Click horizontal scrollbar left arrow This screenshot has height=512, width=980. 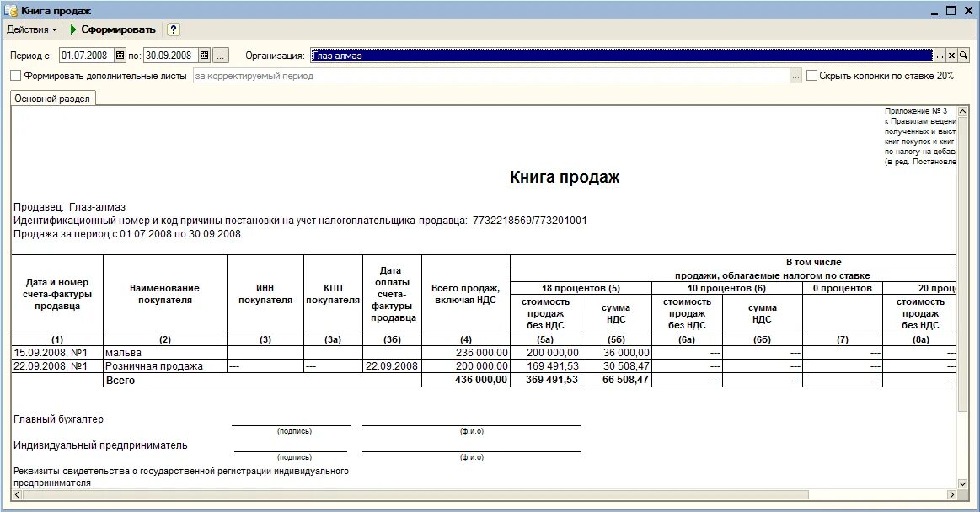[17, 494]
